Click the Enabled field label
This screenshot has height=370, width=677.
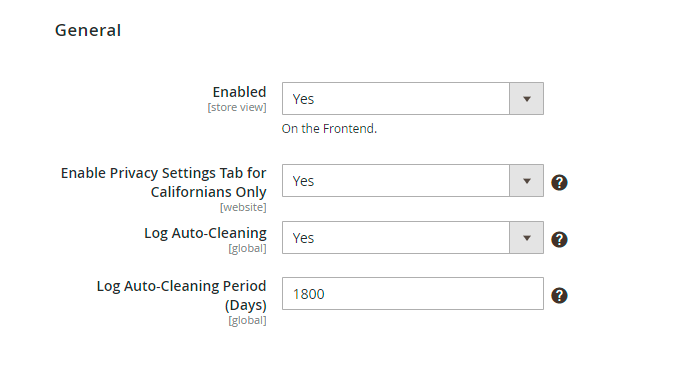click(x=239, y=92)
